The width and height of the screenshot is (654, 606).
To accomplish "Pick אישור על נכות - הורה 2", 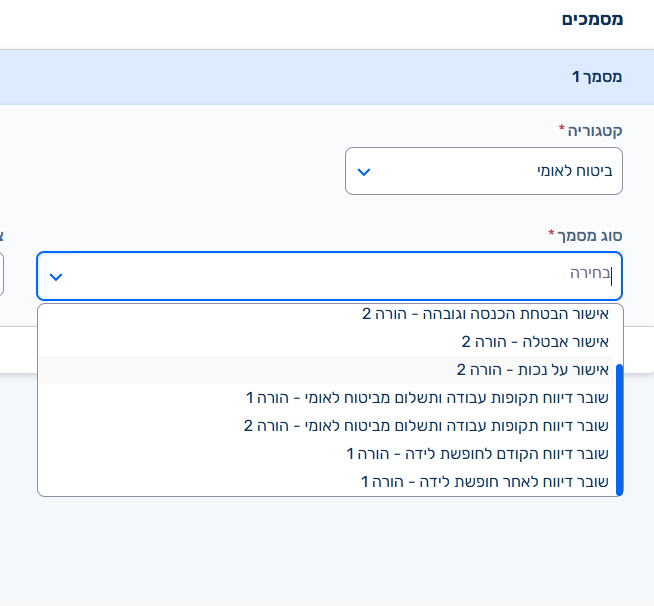I will pos(533,370).
